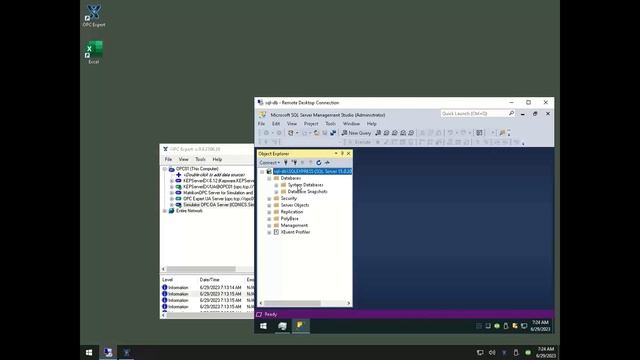Image resolution: width=640 pixels, height=360 pixels.
Task: Select System Databases folder label
Action: 305,185
